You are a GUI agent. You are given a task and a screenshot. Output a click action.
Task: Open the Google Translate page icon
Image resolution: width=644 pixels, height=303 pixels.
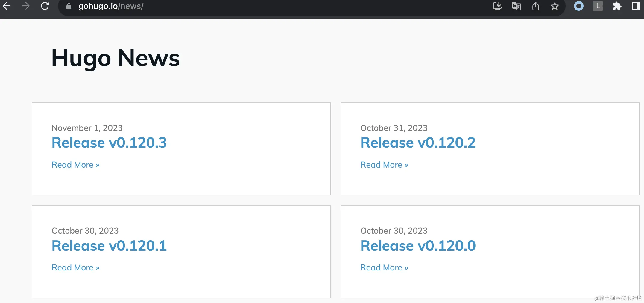pyautogui.click(x=516, y=6)
